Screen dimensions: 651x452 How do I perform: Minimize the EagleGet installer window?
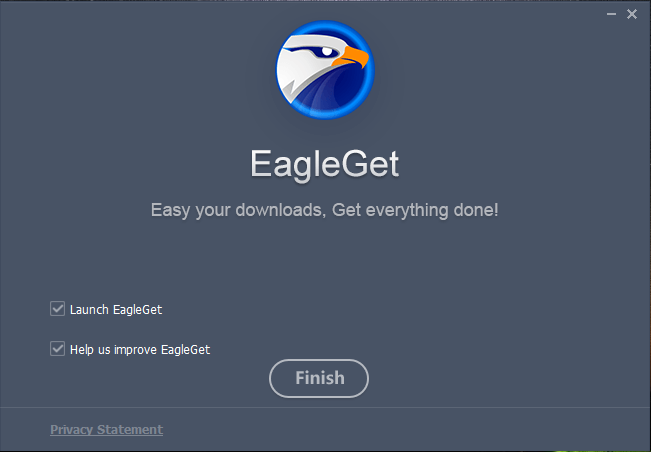(x=611, y=14)
